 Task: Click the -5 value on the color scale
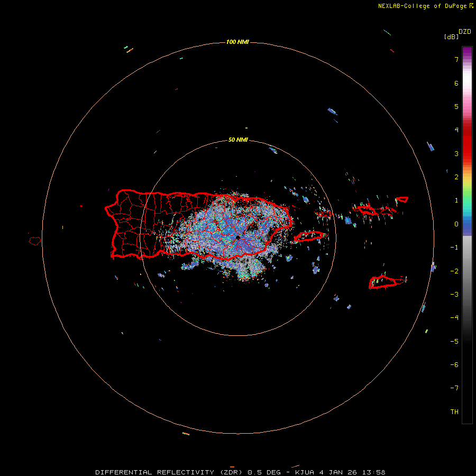pyautogui.click(x=454, y=342)
